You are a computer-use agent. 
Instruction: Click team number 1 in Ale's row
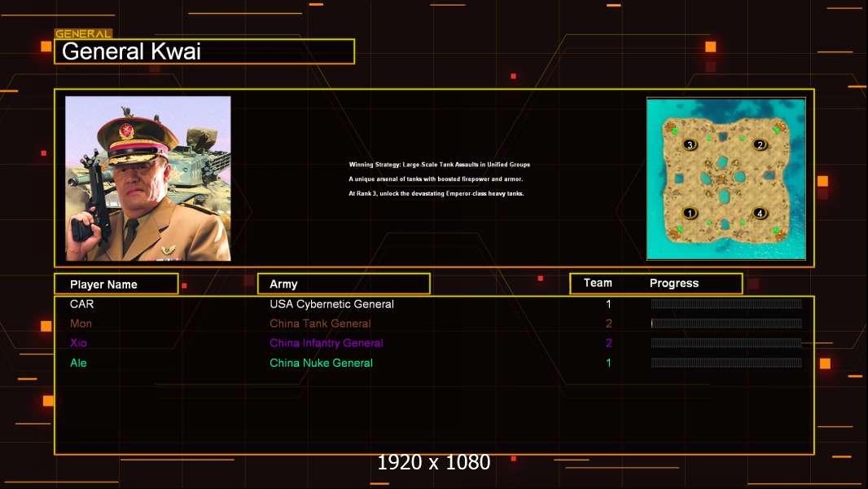608,363
